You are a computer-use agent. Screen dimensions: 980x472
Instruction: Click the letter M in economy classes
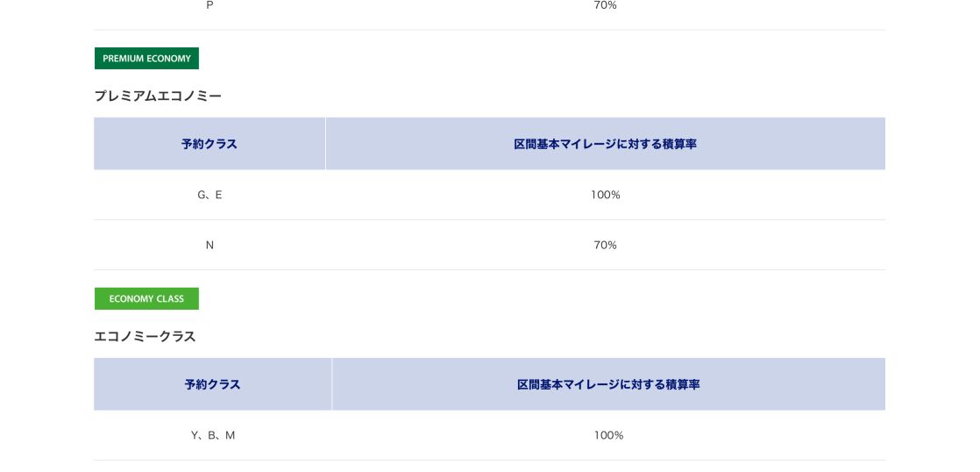(x=231, y=435)
